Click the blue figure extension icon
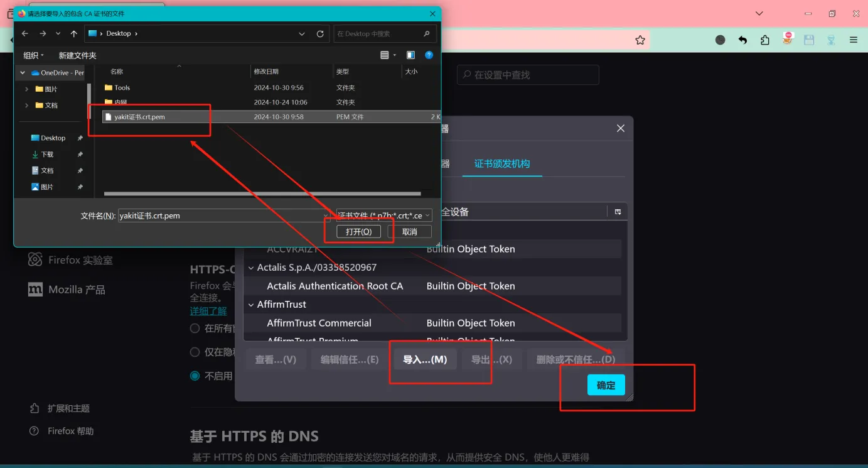Image resolution: width=868 pixels, height=468 pixels. pos(831,40)
